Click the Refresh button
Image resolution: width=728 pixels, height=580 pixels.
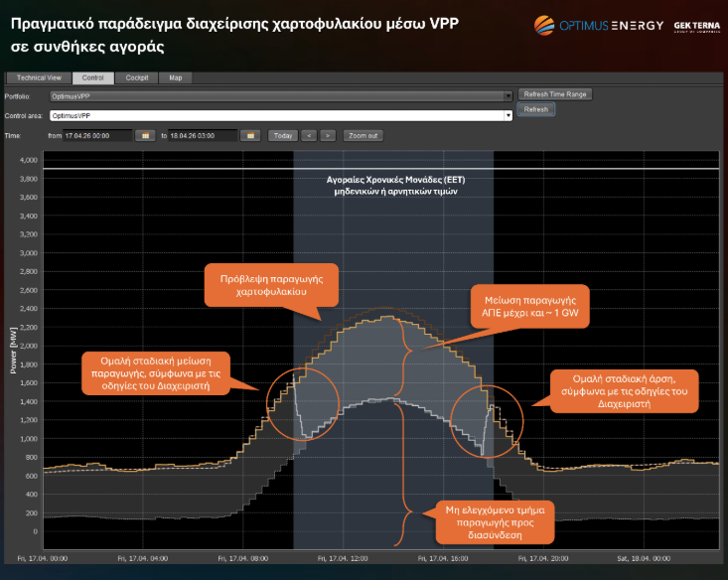click(536, 109)
